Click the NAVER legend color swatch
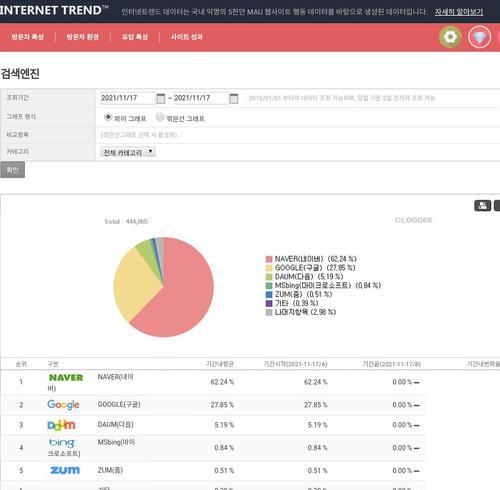This screenshot has width=500, height=490. click(269, 259)
